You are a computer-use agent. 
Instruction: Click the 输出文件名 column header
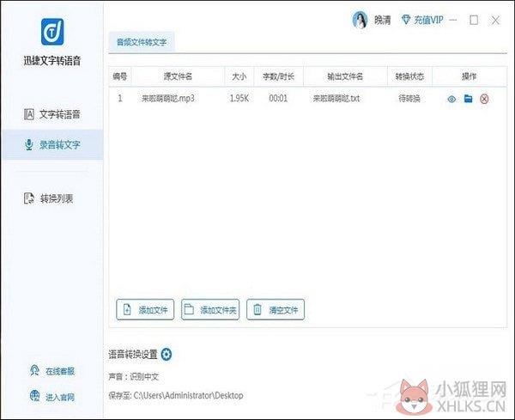tap(345, 76)
